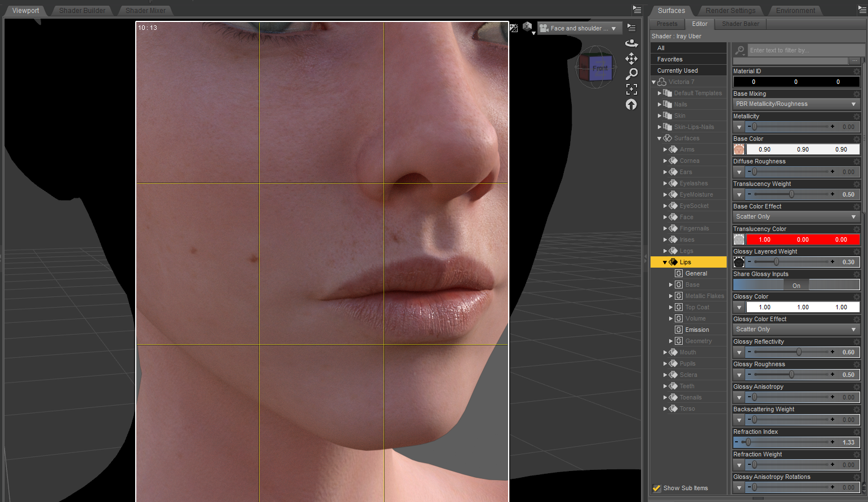Screen dimensions: 868x502
Task: Toggle Share Glossy Inputs On switch
Action: coord(796,285)
